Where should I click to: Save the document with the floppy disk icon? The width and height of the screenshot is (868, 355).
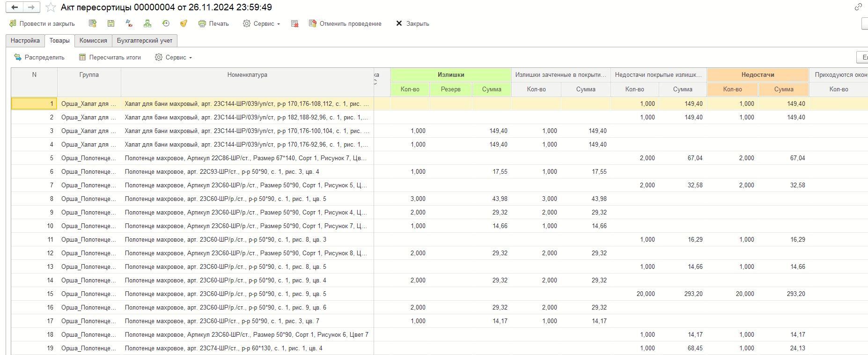[110, 23]
